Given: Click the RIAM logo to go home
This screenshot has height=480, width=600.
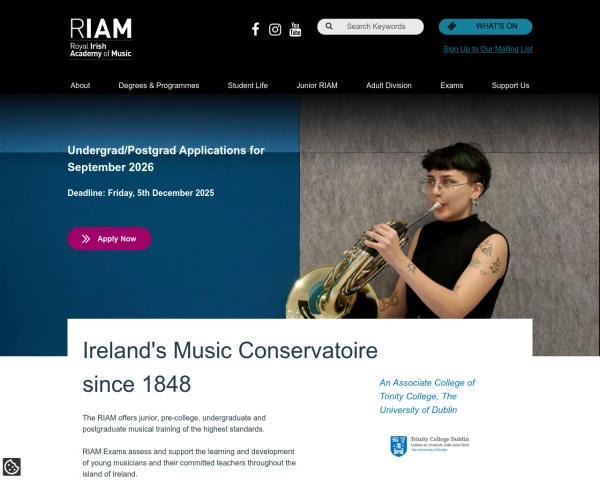Looking at the screenshot, I should point(101,39).
